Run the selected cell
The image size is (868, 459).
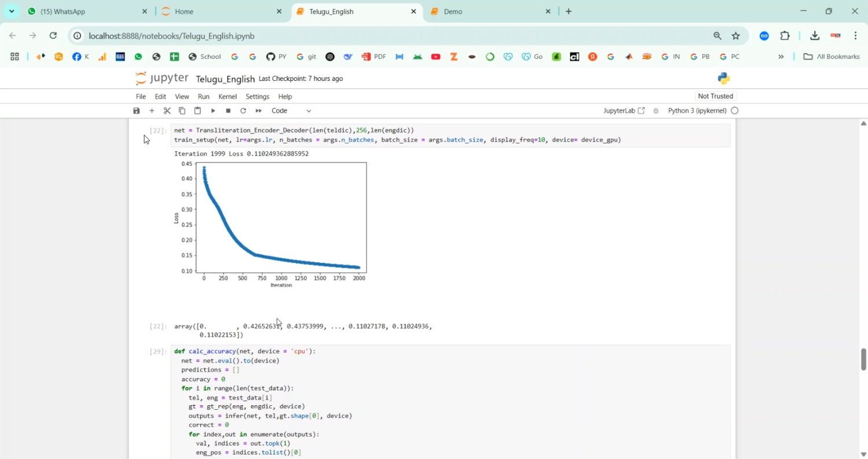coord(212,110)
